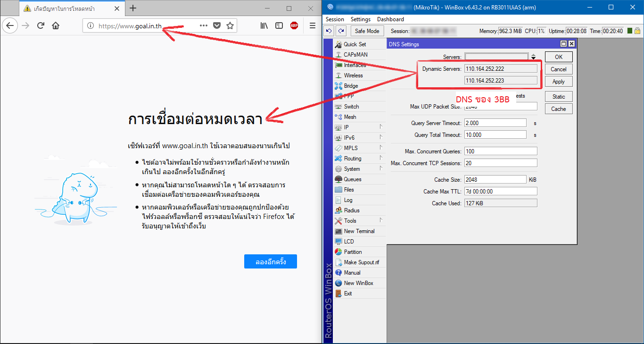The width and height of the screenshot is (644, 344).
Task: Click WinBox padlock icon
Action: click(637, 31)
